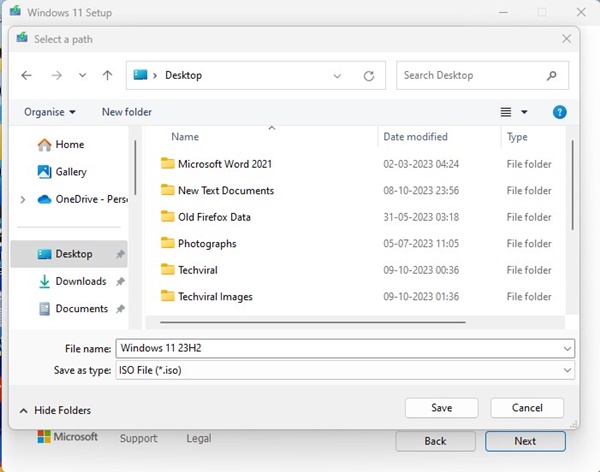Select the Techviral Images folder

(x=207, y=297)
